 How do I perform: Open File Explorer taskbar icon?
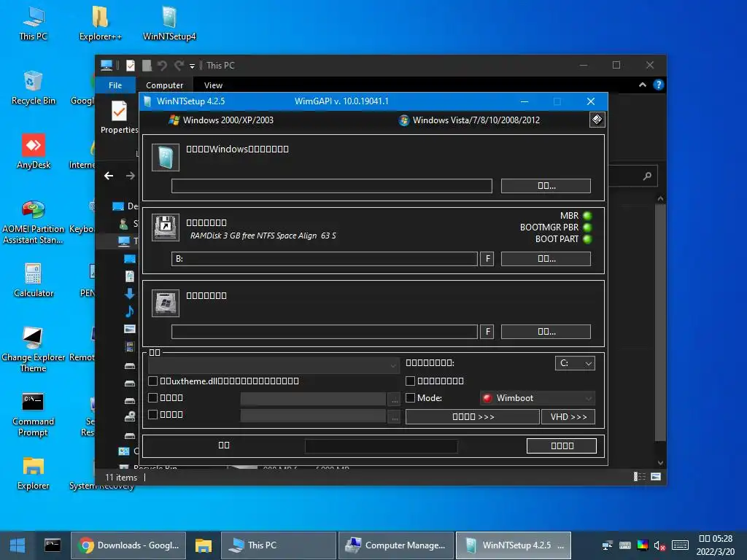[x=204, y=545]
